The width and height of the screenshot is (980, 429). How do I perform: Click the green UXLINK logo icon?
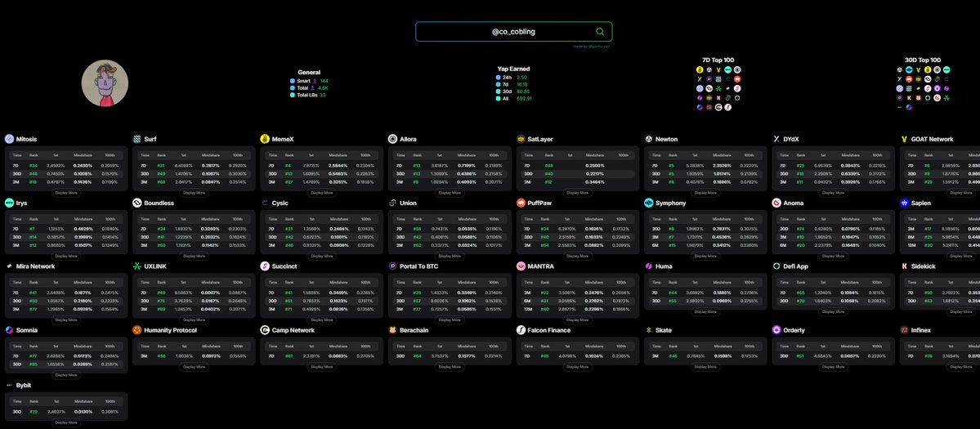(x=136, y=266)
